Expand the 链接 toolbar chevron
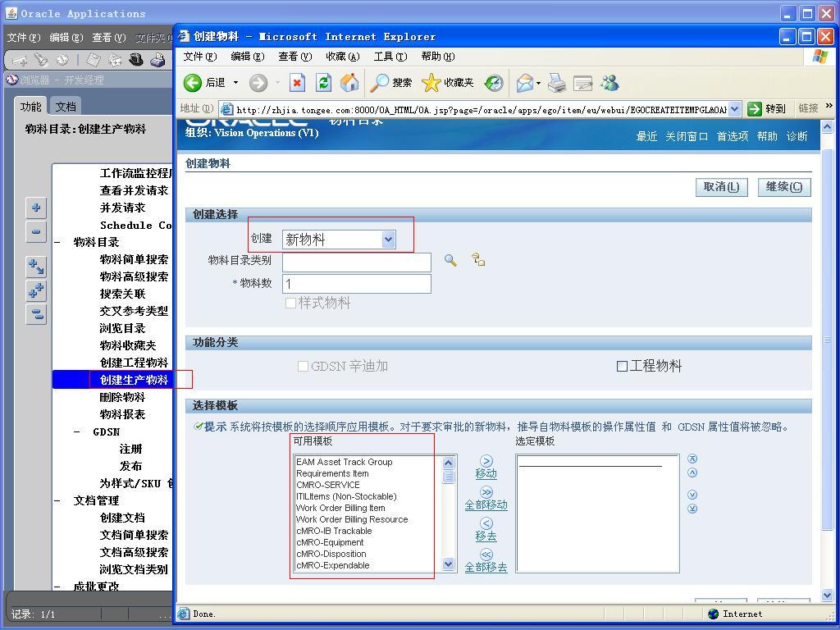Screen dimensions: 840x630 pyautogui.click(x=829, y=106)
